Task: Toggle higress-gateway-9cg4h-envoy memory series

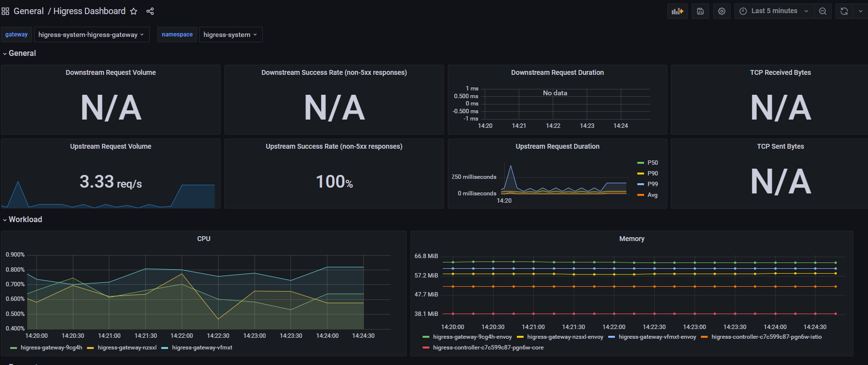Action: (472, 337)
